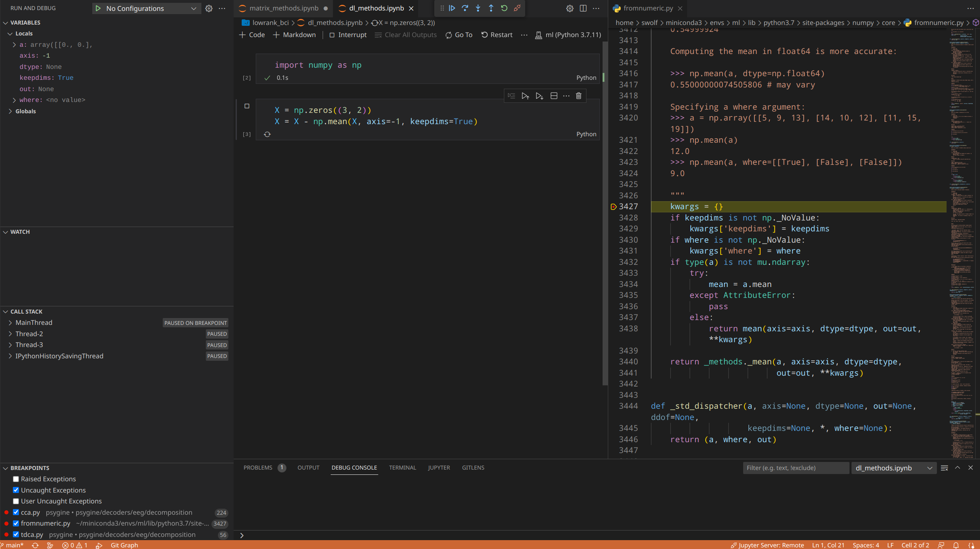Toggle User Uncaught Exceptions breakpoint

(x=16, y=501)
